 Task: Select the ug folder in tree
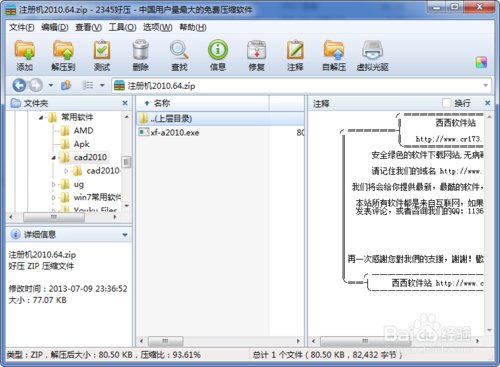[79, 184]
